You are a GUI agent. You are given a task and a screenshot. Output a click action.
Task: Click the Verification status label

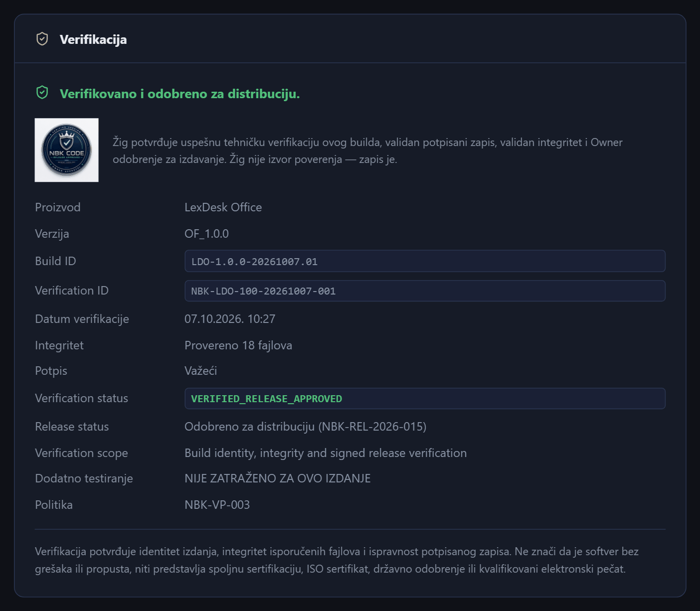point(81,398)
